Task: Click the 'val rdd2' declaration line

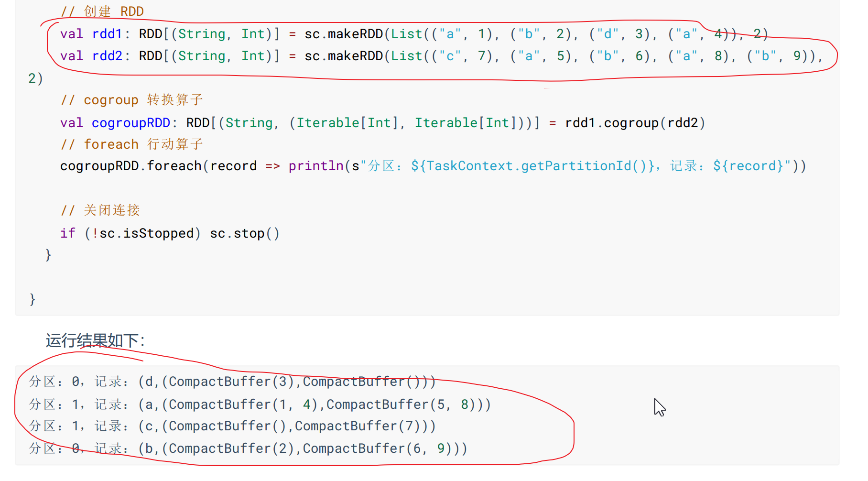Action: (441, 56)
